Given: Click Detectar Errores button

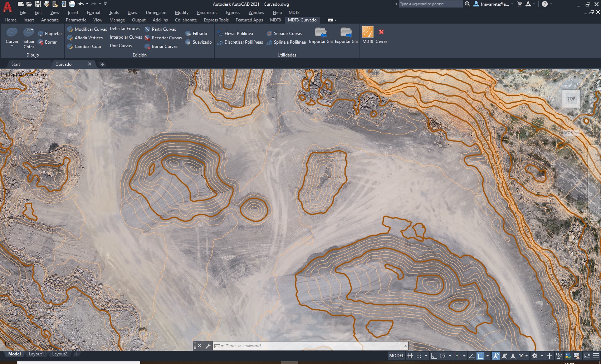Looking at the screenshot, I should tap(124, 29).
